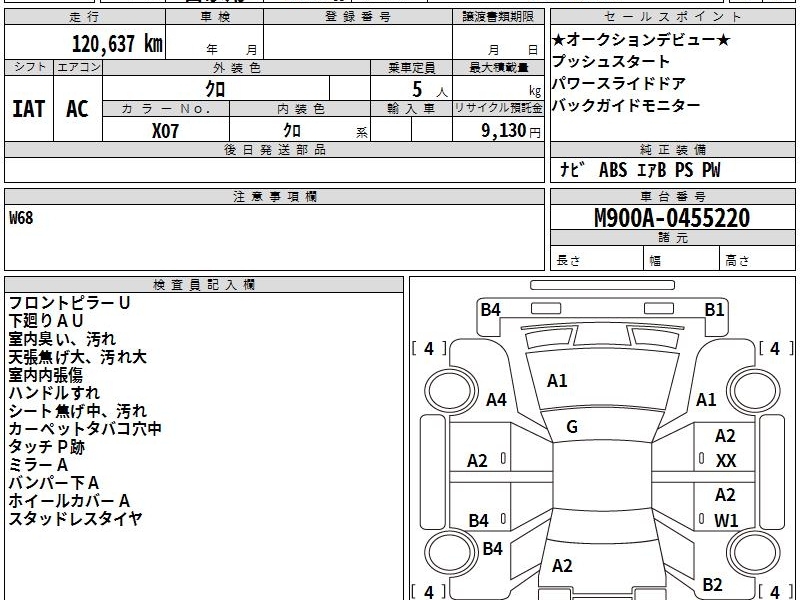Viewport: 800px width, 600px height.
Task: Click the カラーNo. header
Action: (166, 109)
